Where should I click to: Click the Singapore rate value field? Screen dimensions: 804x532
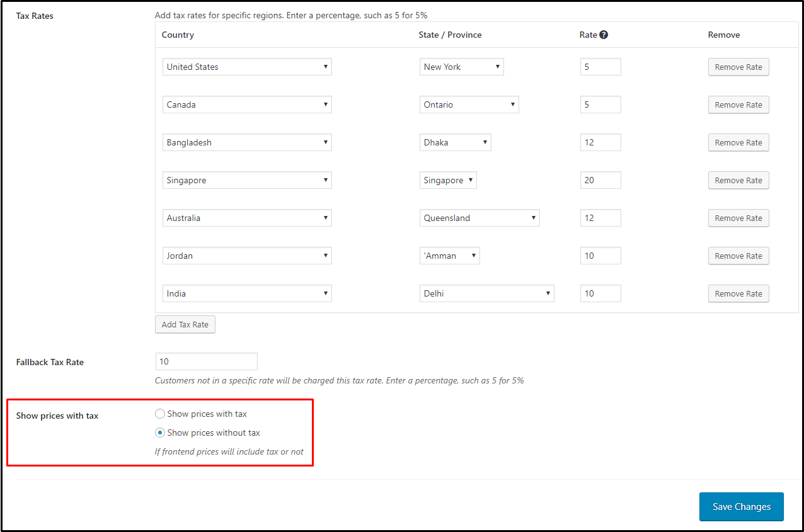tap(600, 180)
